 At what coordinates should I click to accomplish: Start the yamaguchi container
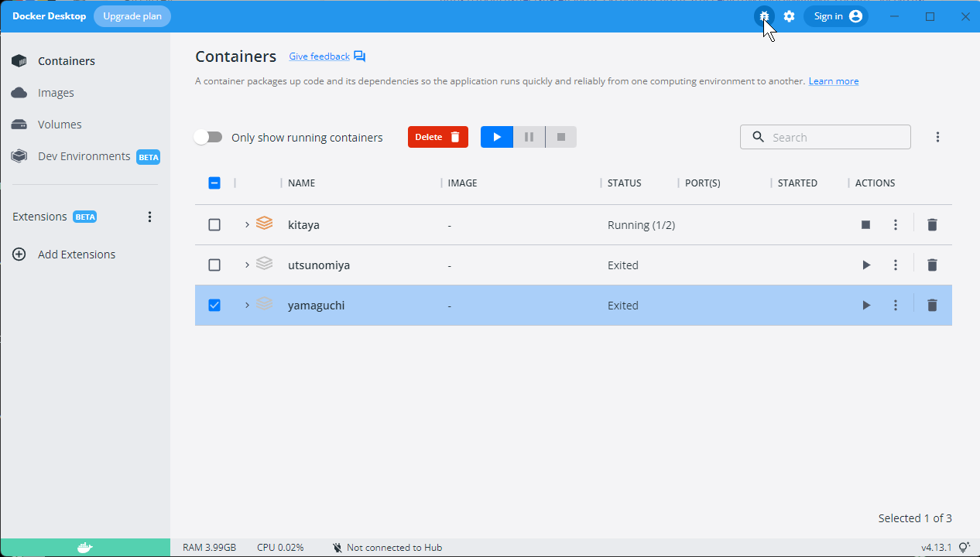(x=865, y=306)
